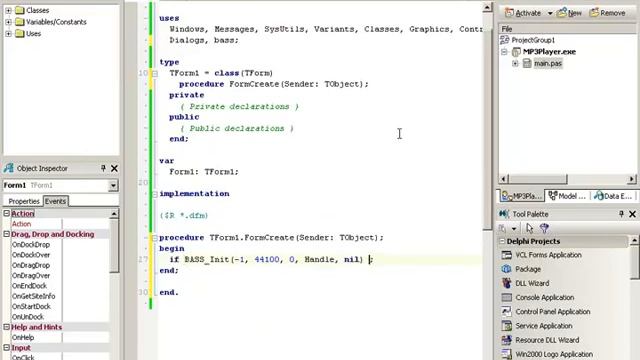Collapse the TForm1 class code fold
Viewport: 640px width, 360px height.
(155, 73)
